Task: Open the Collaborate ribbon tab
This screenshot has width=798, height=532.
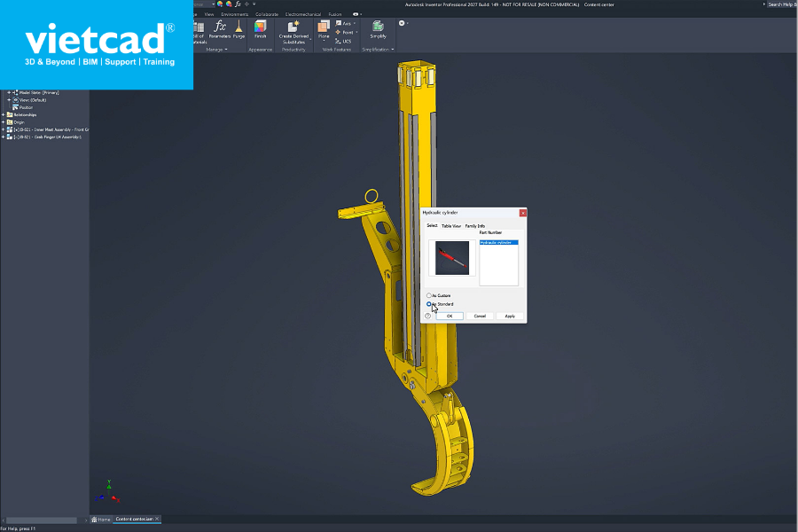Action: pyautogui.click(x=267, y=14)
